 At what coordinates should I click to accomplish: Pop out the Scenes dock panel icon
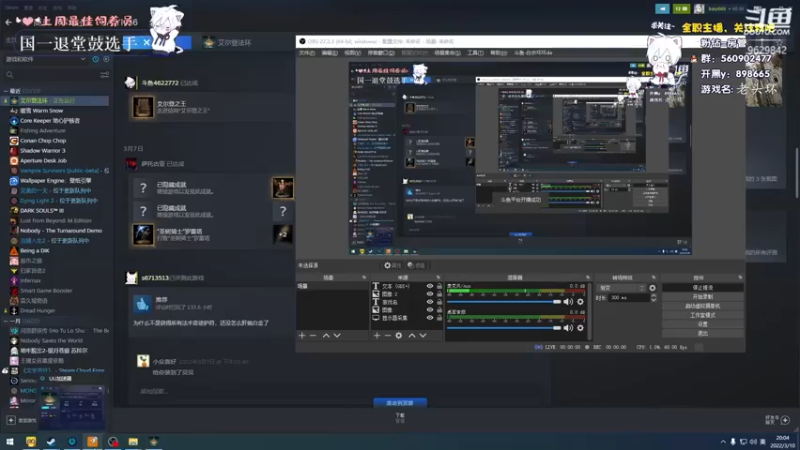pos(364,278)
